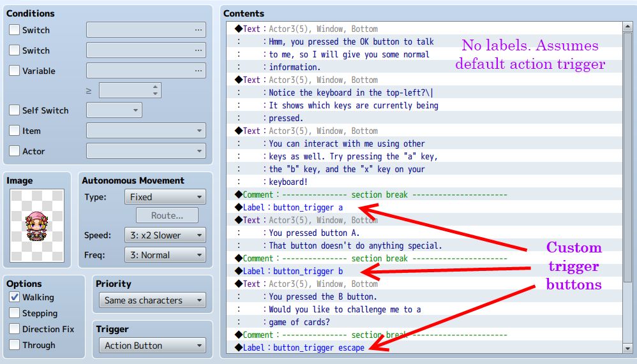Click the variable value stepper arrows
Screen dimensions: 637x364
[155, 90]
